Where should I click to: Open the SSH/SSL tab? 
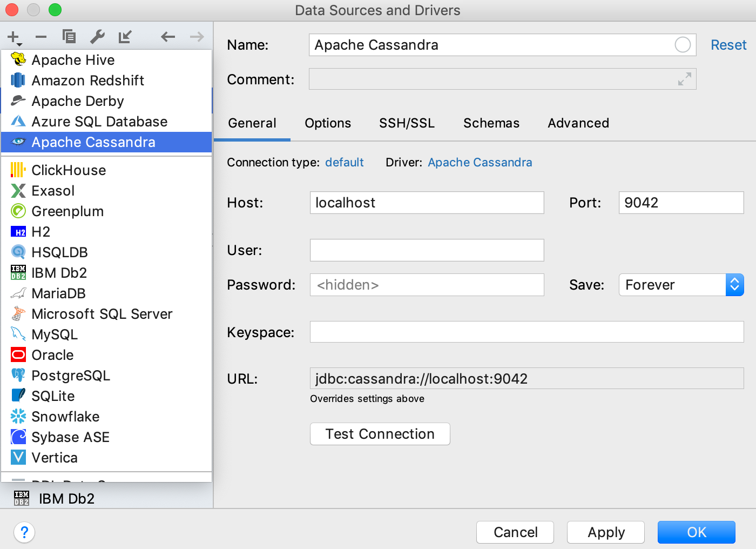point(407,123)
